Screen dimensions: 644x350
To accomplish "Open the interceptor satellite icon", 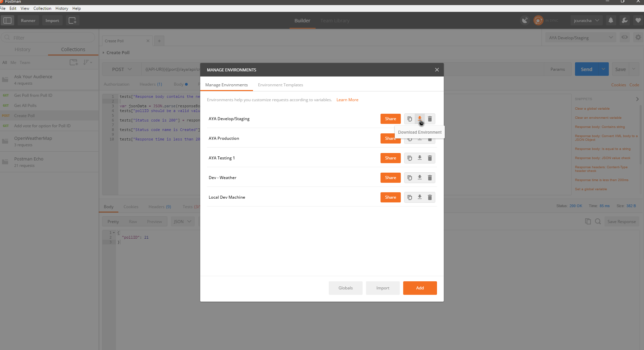I will coord(525,21).
